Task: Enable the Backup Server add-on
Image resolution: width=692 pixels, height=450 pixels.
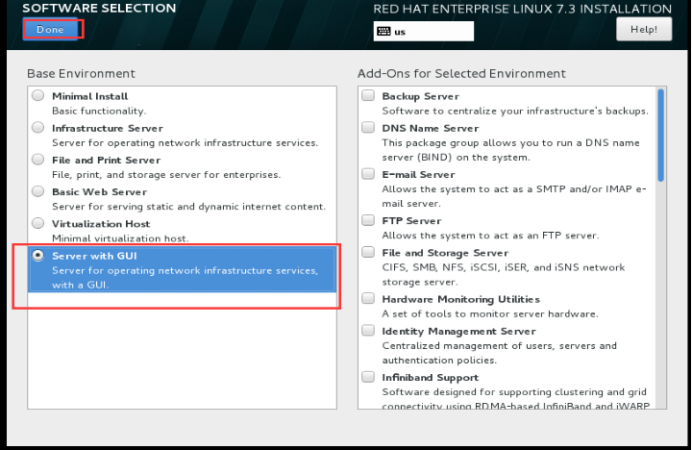Action: click(369, 96)
